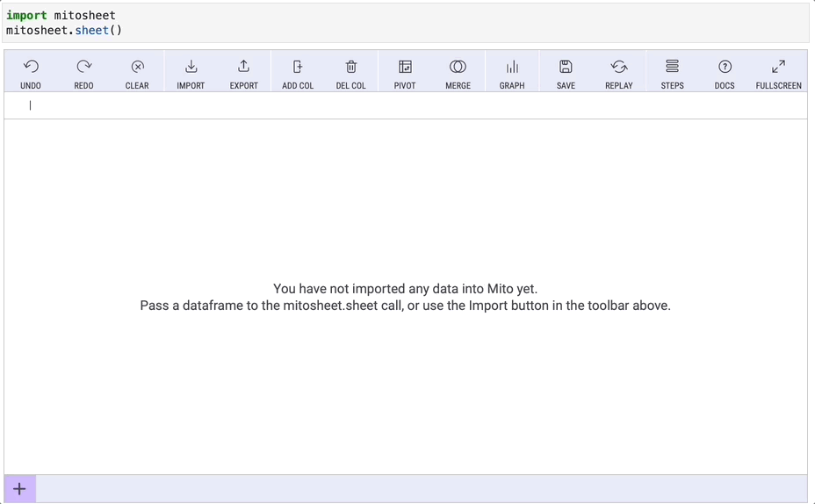Click the Redo toolbar icon
Viewport: 815px width, 504px height.
(x=83, y=67)
